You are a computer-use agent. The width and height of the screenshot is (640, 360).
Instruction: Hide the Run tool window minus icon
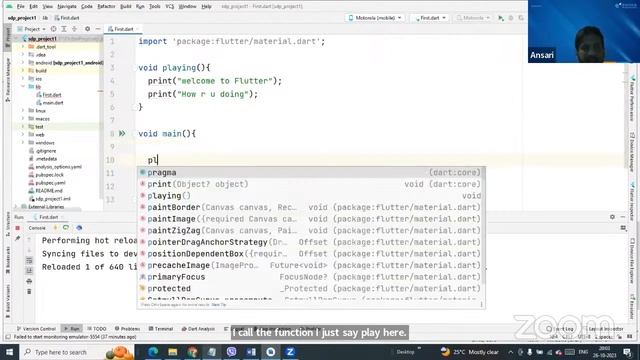pos(623,217)
